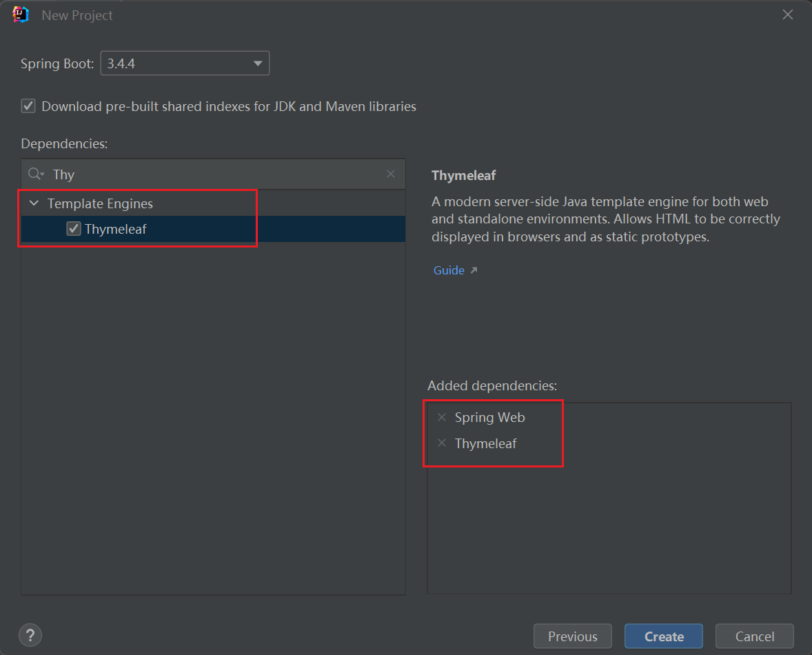Image resolution: width=812 pixels, height=655 pixels.
Task: Click the Thymeleaf description heading
Action: [x=463, y=176]
